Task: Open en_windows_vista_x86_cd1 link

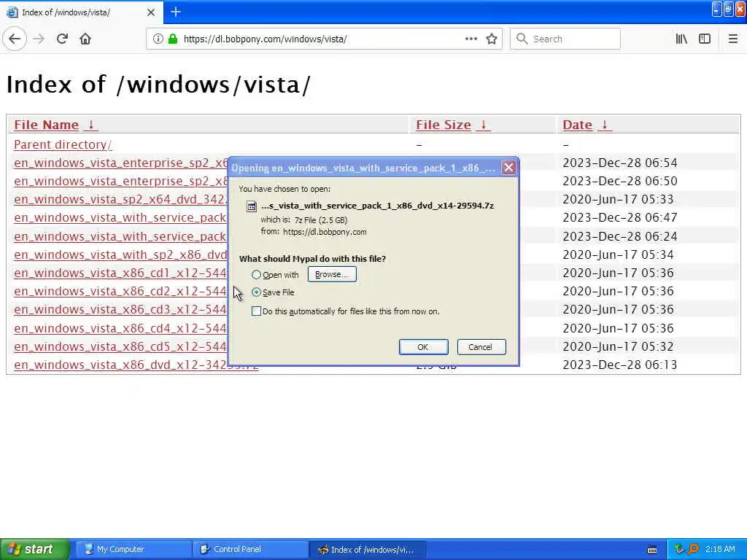Action: (120, 273)
